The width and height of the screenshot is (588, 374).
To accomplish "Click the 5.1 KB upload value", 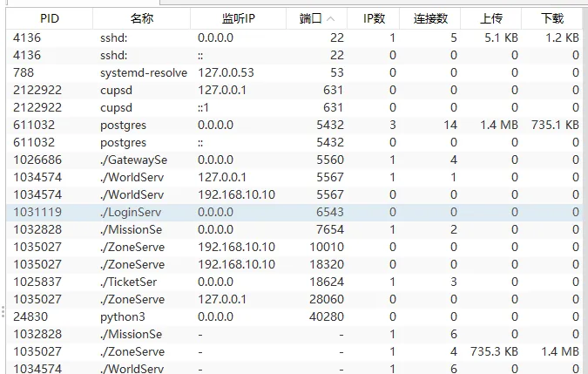I will [x=501, y=37].
